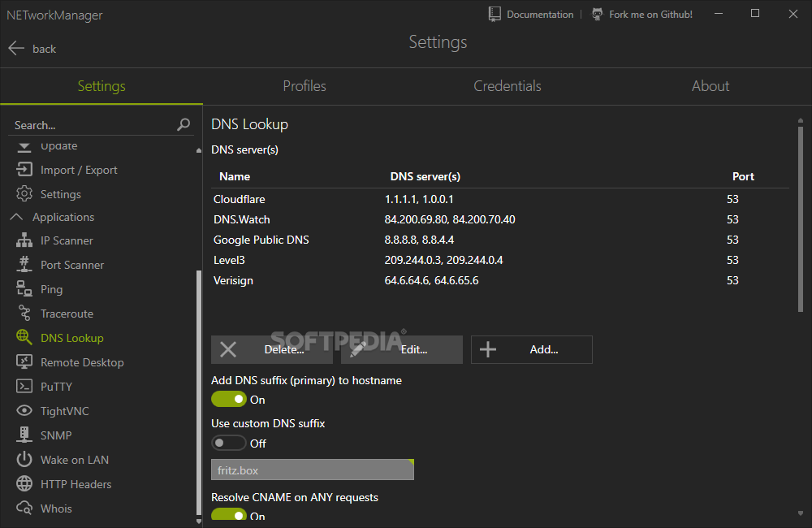Switch to the Profiles tab
This screenshot has width=812, height=528.
tap(304, 86)
